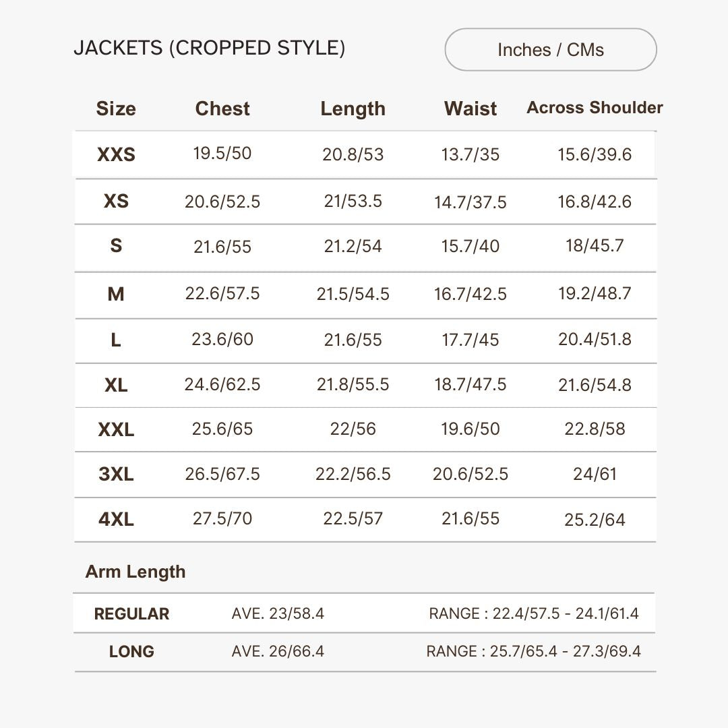Select the 3XL size label
The height and width of the screenshot is (728, 728).
click(116, 475)
